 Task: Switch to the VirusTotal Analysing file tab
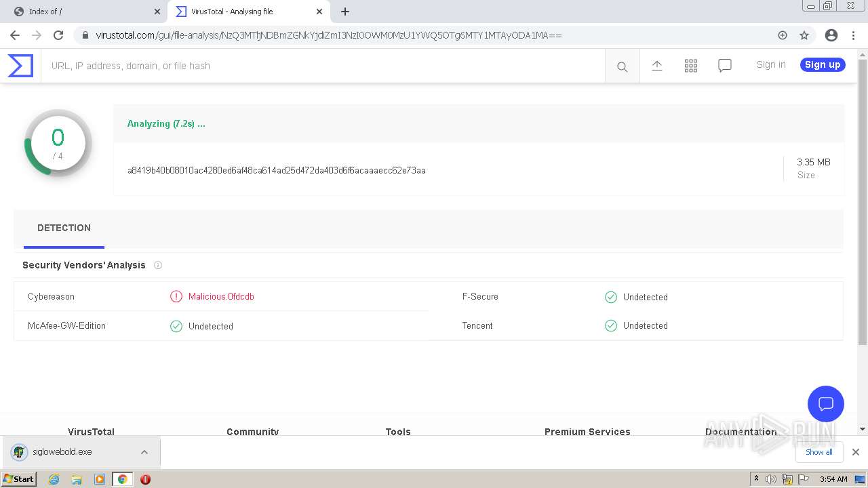[248, 12]
